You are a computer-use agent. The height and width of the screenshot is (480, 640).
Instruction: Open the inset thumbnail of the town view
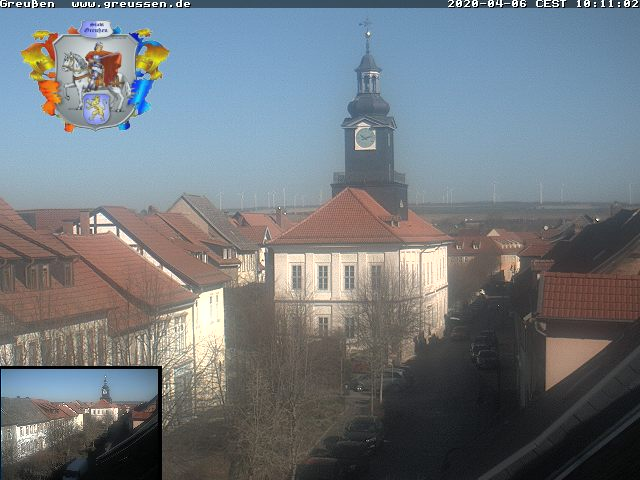(81, 423)
